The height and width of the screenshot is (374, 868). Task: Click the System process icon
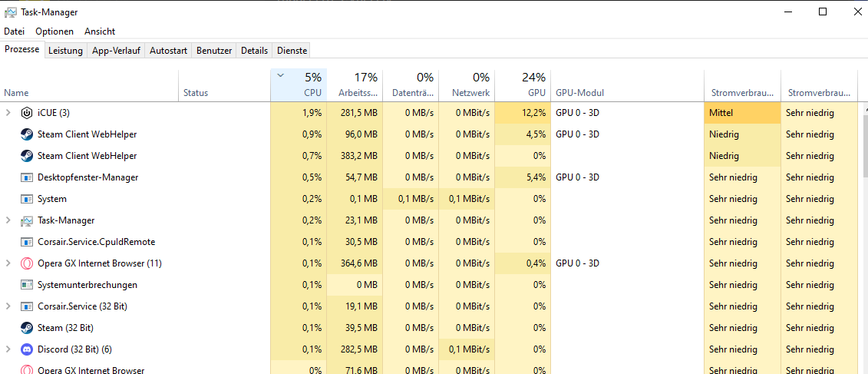(x=27, y=199)
